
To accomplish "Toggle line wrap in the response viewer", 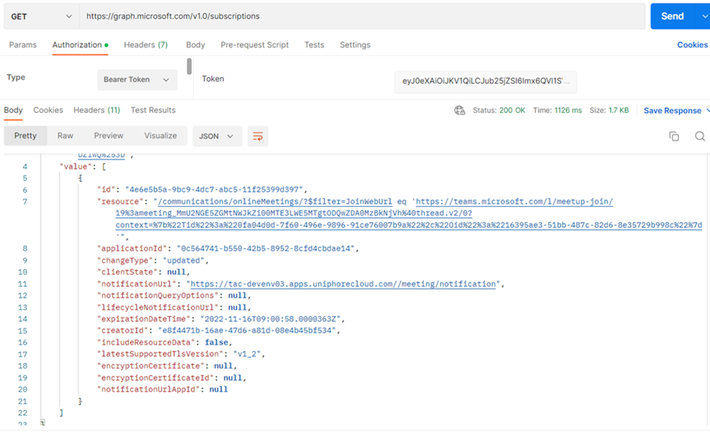I will pyautogui.click(x=258, y=136).
